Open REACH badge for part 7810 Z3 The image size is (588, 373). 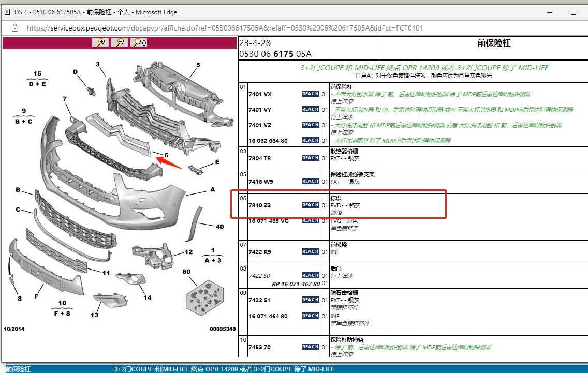311,205
